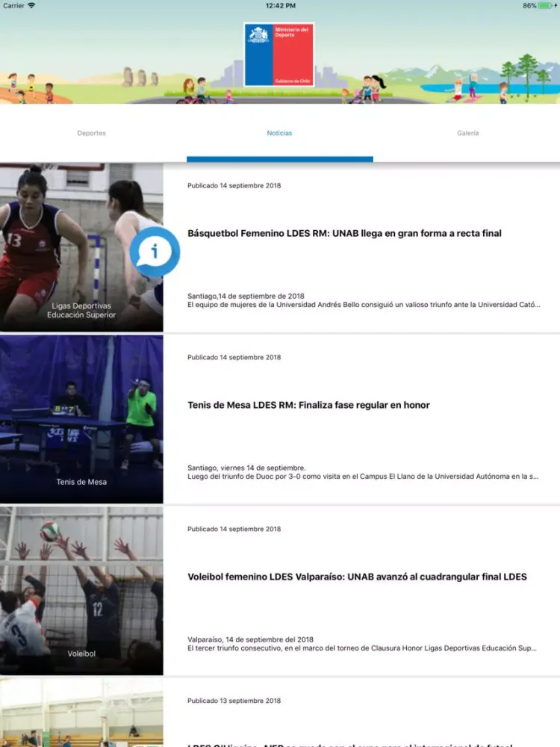Viewport: 560px width, 747px height.
Task: Tap the 'El tercer triunfo consecutivo' summary
Action: (x=362, y=648)
